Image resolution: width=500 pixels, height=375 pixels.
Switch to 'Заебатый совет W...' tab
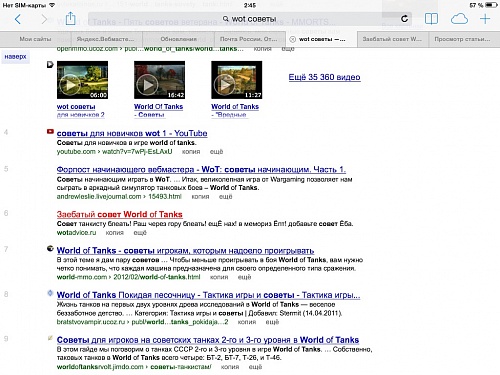[x=392, y=39]
